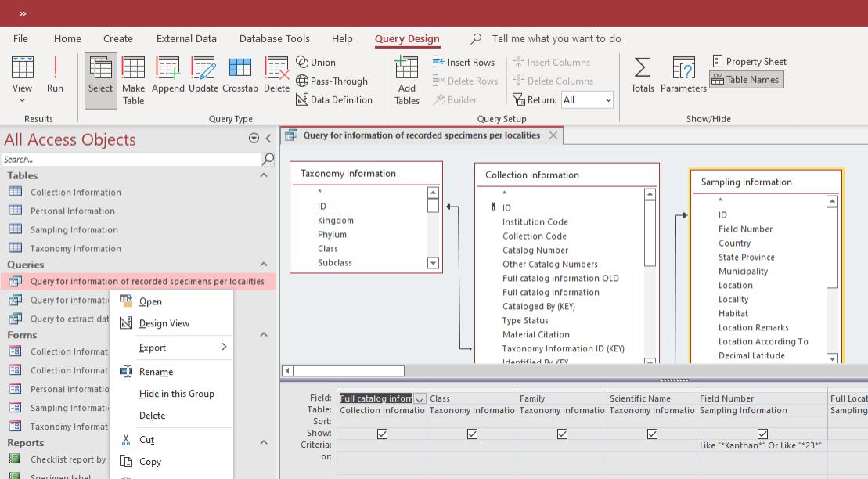Choose Cut from the context menu
868x479 pixels.
tap(171, 440)
